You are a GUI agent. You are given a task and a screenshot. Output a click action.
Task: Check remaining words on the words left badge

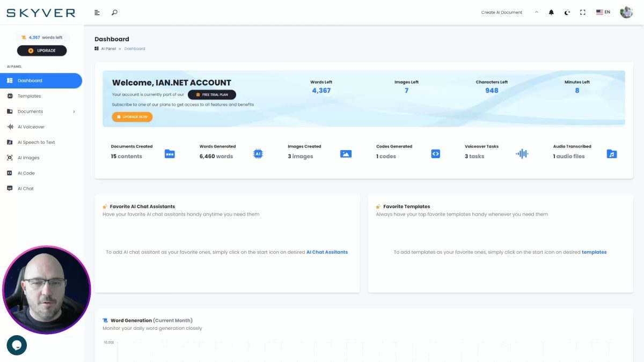[x=42, y=38]
